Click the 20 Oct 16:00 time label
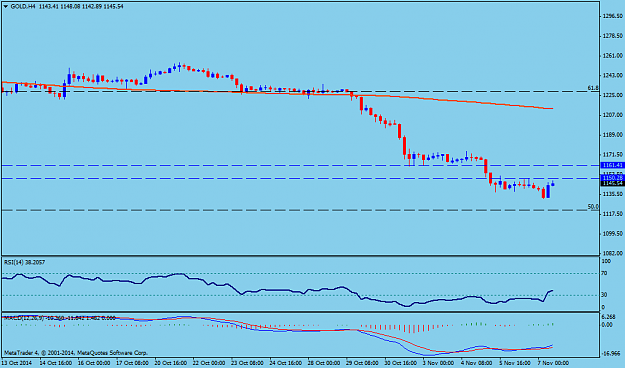 click(x=171, y=363)
